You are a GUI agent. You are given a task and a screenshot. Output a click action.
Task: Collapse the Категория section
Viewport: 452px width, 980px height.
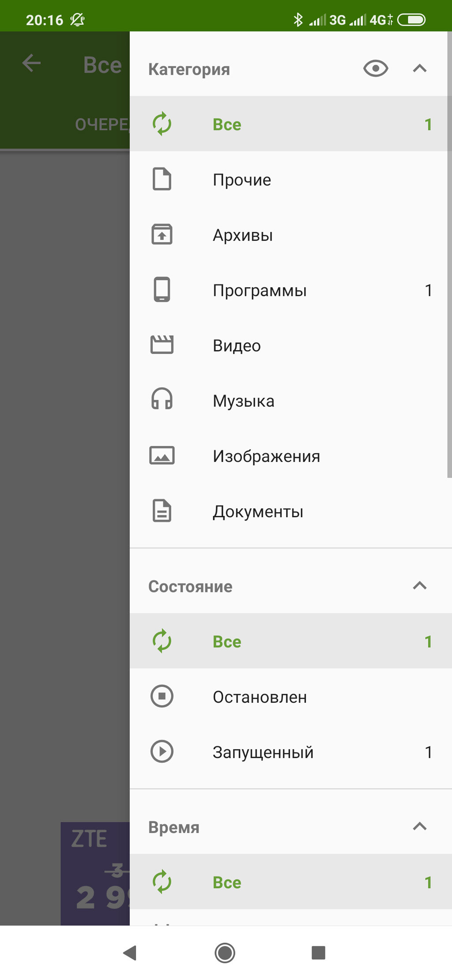tap(420, 68)
